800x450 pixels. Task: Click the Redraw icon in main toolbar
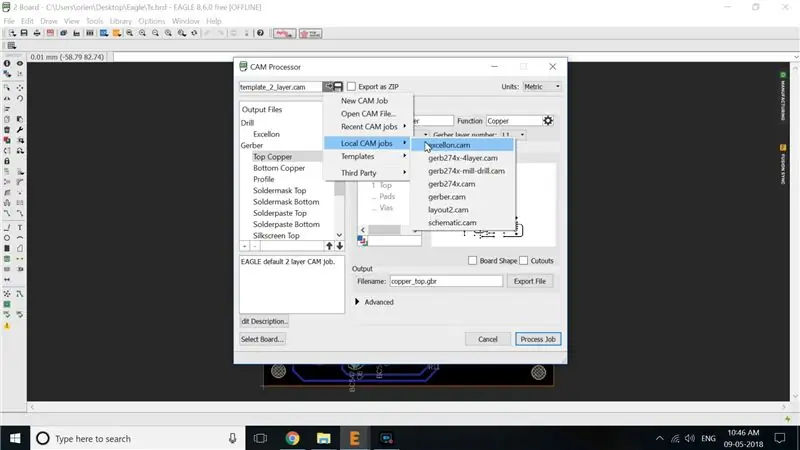[194, 33]
